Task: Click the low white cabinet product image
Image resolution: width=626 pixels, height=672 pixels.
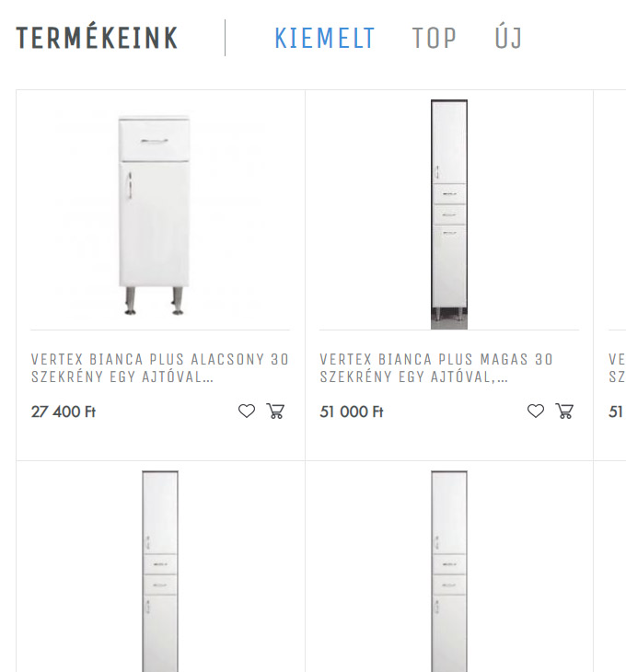Action: click(x=155, y=215)
